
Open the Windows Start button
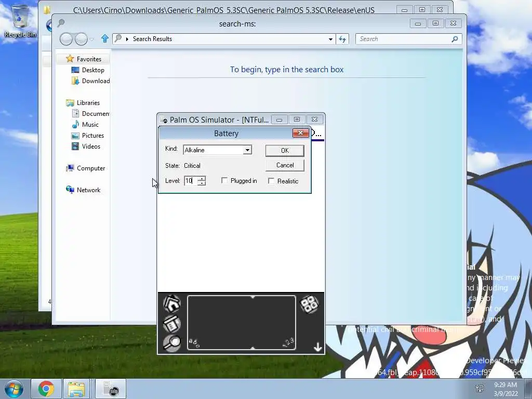14,389
